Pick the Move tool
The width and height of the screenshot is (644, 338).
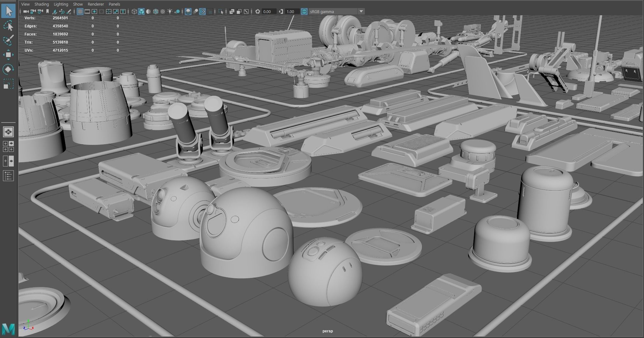(x=8, y=55)
